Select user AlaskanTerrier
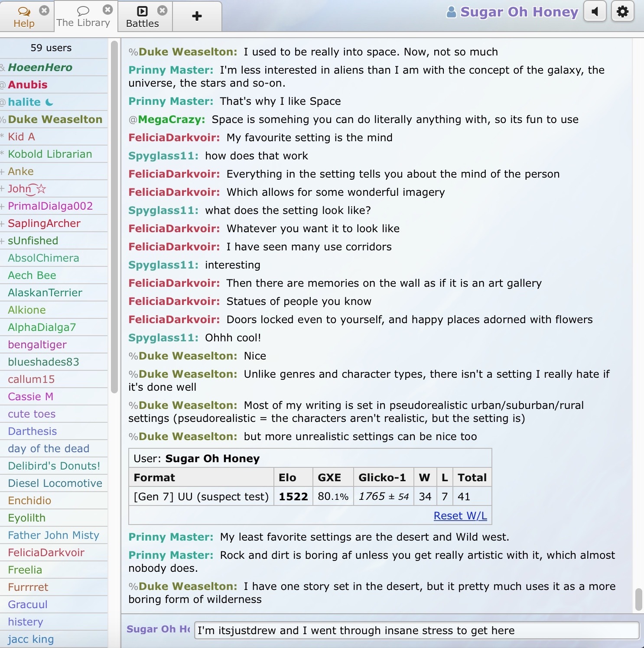The width and height of the screenshot is (644, 648). (54, 292)
